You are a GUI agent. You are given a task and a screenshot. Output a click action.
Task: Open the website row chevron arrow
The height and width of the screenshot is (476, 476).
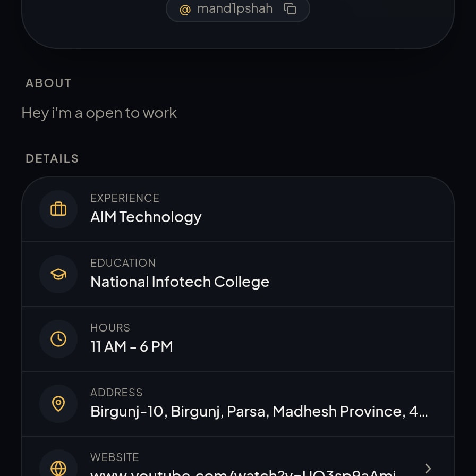[428, 469]
